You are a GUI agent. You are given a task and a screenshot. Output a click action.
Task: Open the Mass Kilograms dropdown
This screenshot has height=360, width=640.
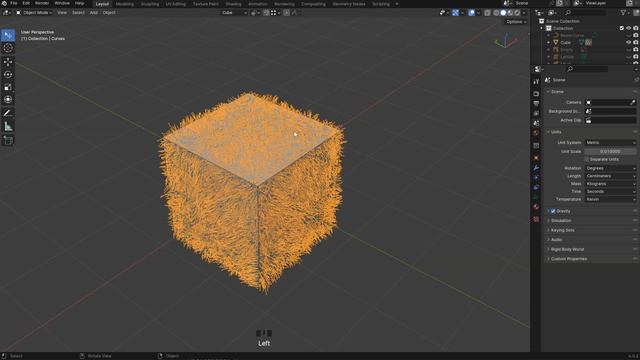point(610,184)
